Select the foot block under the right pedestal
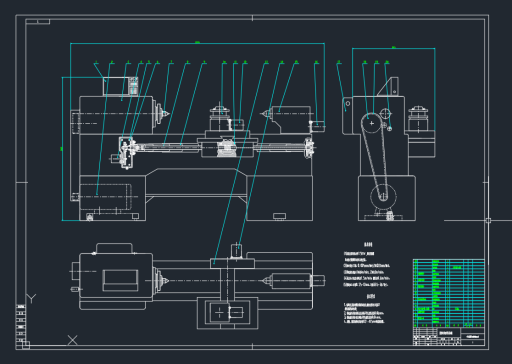The width and height of the screenshot is (512, 364). click(279, 216)
